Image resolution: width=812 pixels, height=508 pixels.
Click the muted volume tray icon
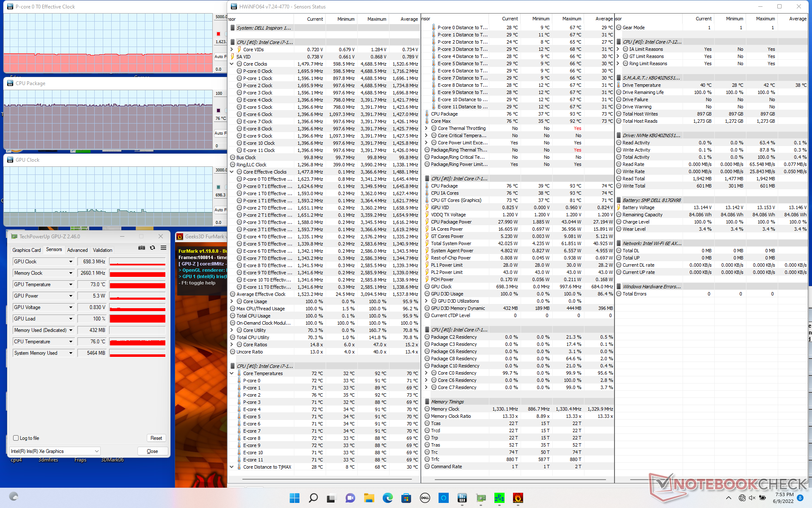coord(752,498)
